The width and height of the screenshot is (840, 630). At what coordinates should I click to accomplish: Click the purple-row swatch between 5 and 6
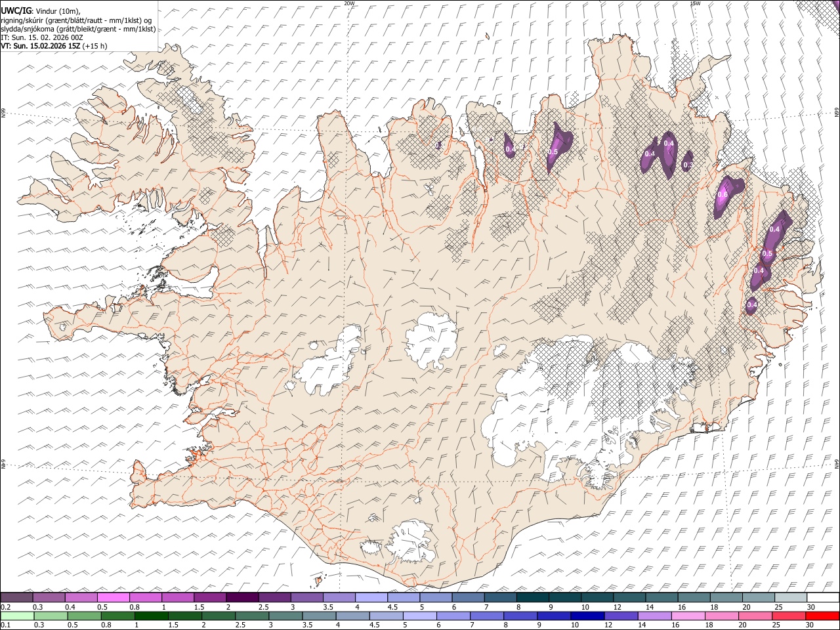(x=435, y=597)
